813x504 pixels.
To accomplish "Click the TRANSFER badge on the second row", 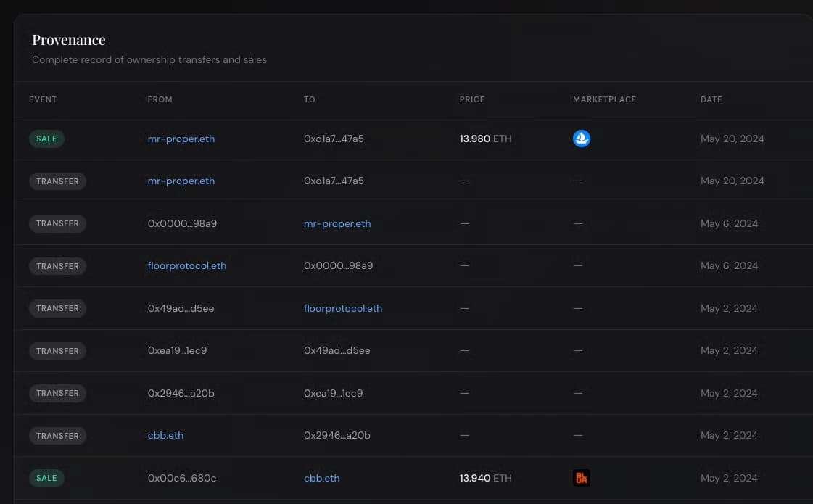I will (57, 181).
